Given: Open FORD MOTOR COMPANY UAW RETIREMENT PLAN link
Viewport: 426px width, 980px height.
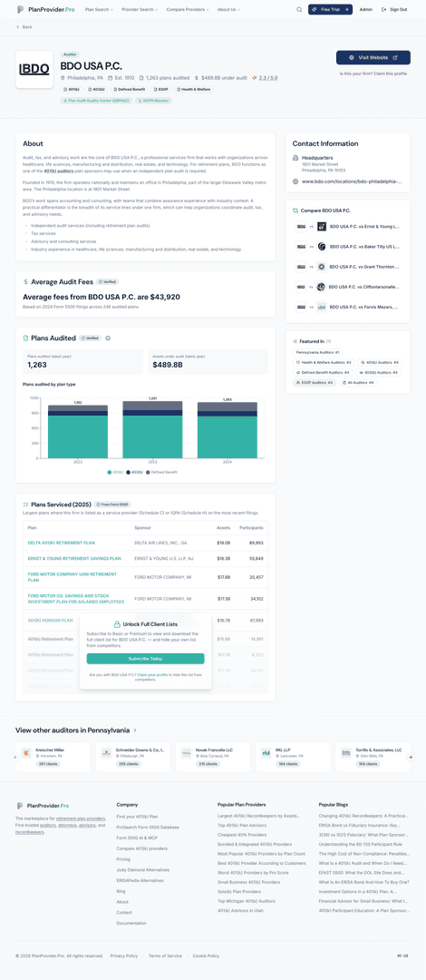Looking at the screenshot, I should point(72,577).
